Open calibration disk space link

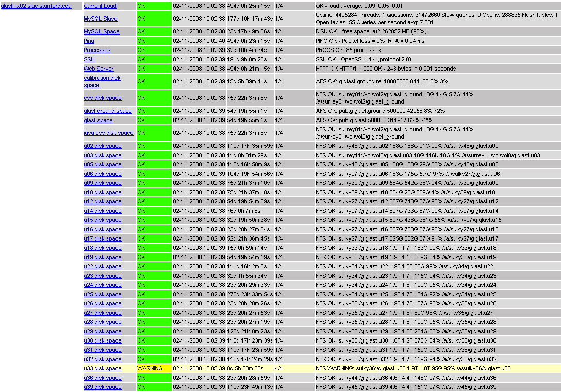pyautogui.click(x=102, y=81)
